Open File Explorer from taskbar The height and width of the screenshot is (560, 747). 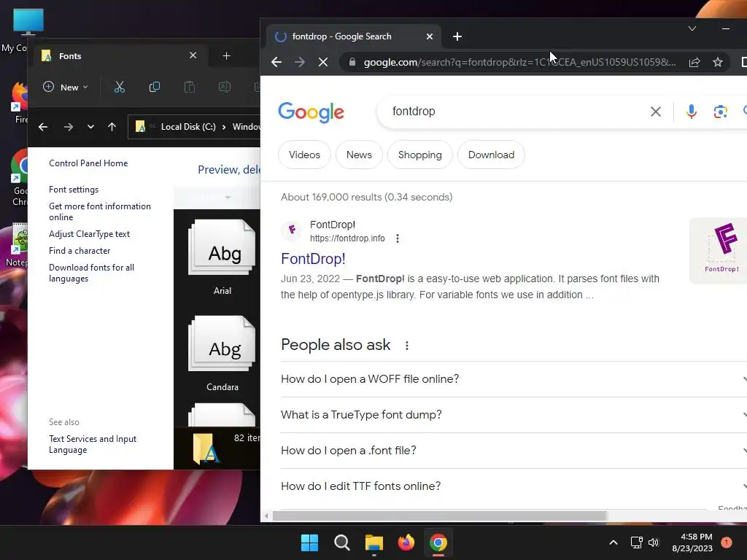374,542
